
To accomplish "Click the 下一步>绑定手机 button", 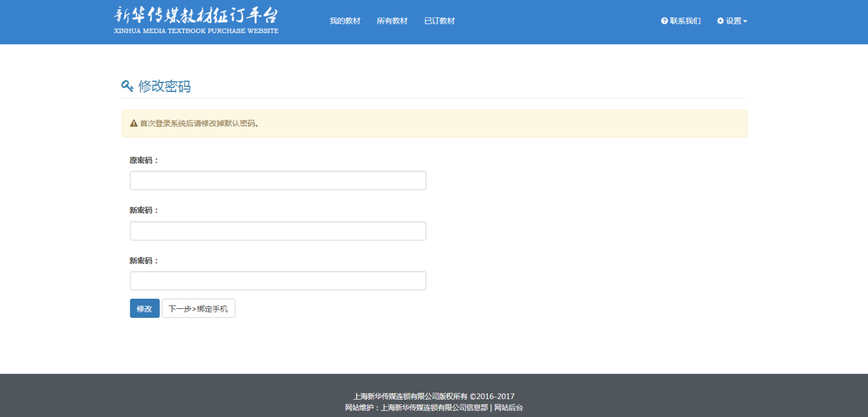I will pos(198,309).
